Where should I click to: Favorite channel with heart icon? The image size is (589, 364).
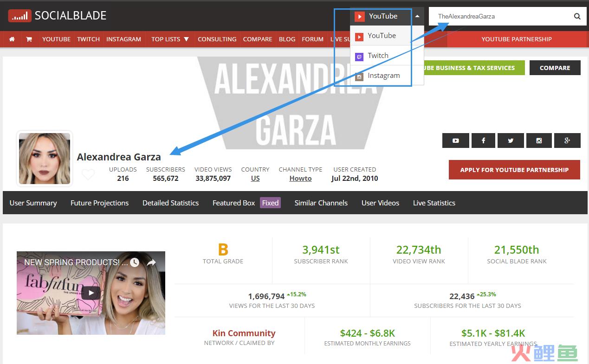point(88,175)
